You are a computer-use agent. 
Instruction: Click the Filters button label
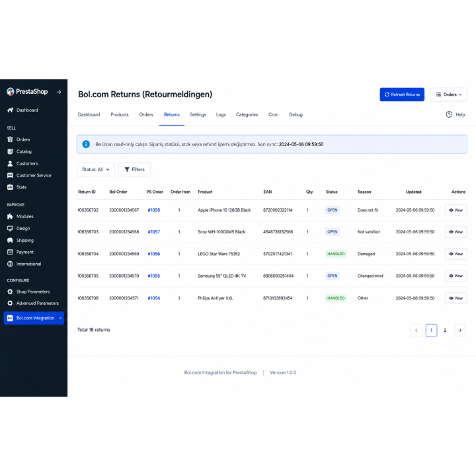138,169
